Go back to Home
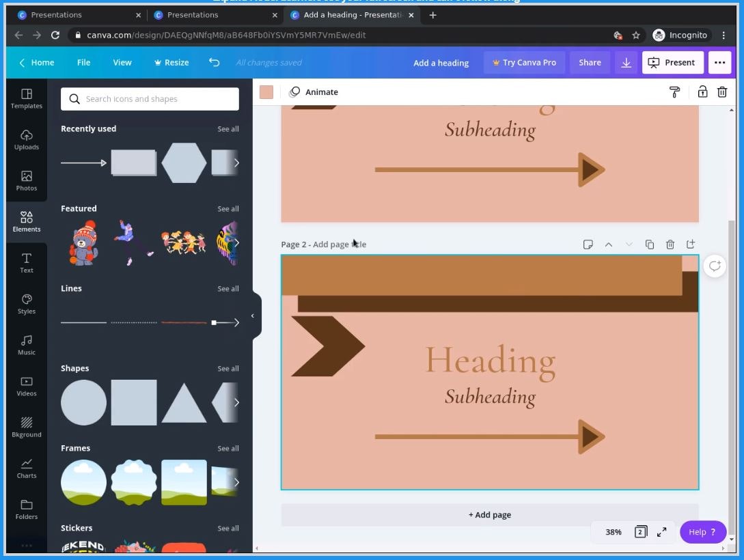This screenshot has height=560, width=744. pos(36,63)
